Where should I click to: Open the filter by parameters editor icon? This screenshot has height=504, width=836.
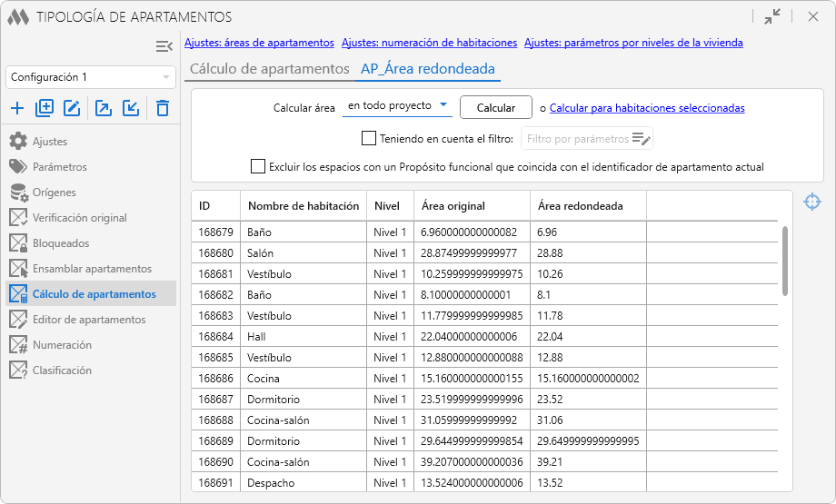642,139
